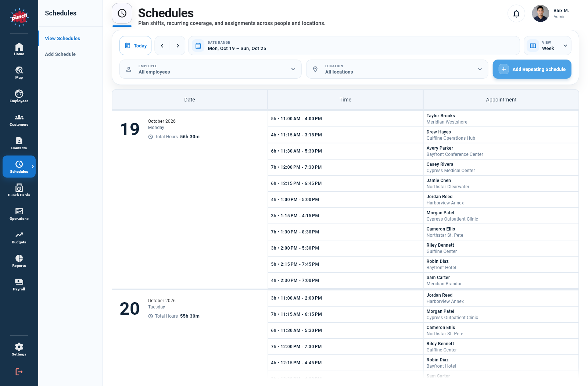Click Gulfline Operations Hub location

(x=451, y=138)
